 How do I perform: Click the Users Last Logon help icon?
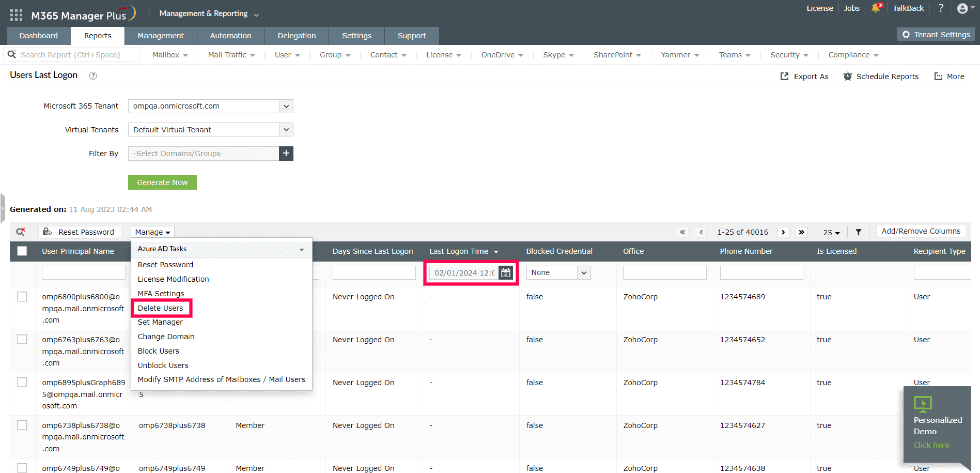pyautogui.click(x=93, y=75)
